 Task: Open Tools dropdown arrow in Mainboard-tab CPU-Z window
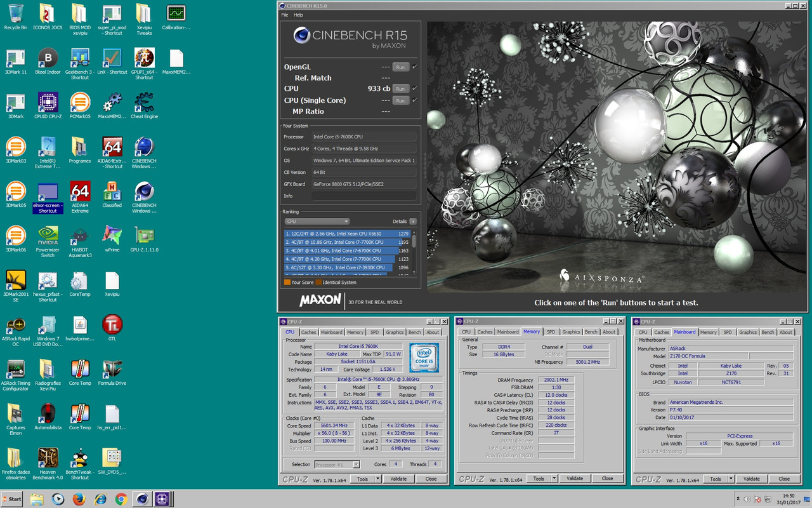click(731, 479)
